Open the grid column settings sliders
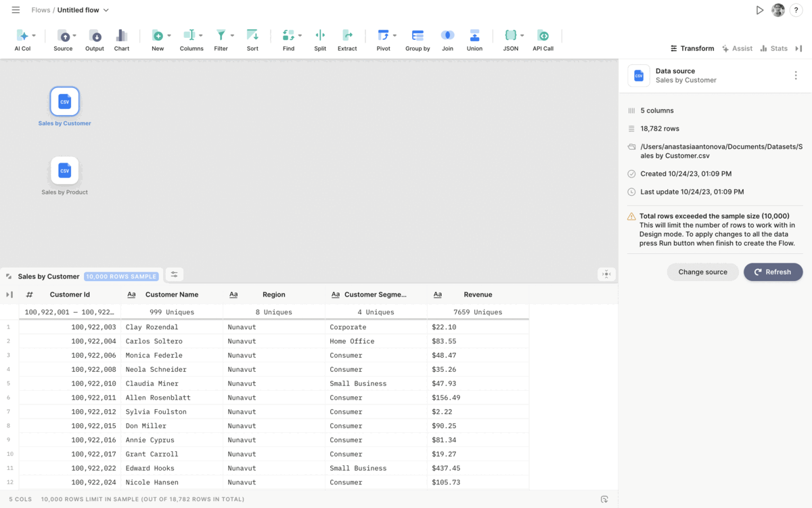 (174, 274)
